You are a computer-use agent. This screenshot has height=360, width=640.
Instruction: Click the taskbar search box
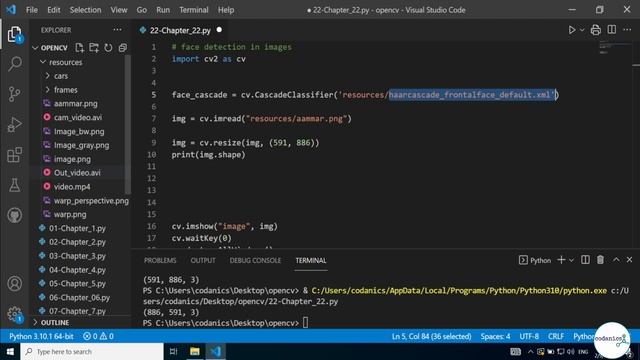pyautogui.click(x=92, y=351)
